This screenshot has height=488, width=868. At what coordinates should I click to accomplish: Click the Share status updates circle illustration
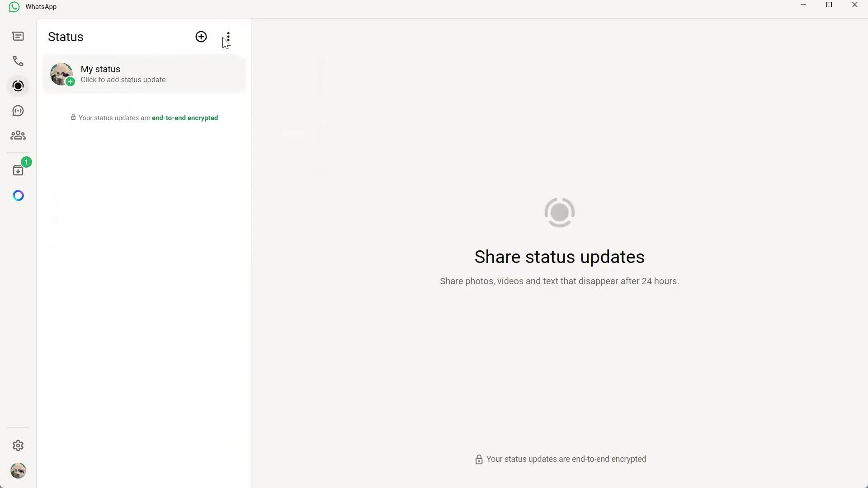click(559, 212)
